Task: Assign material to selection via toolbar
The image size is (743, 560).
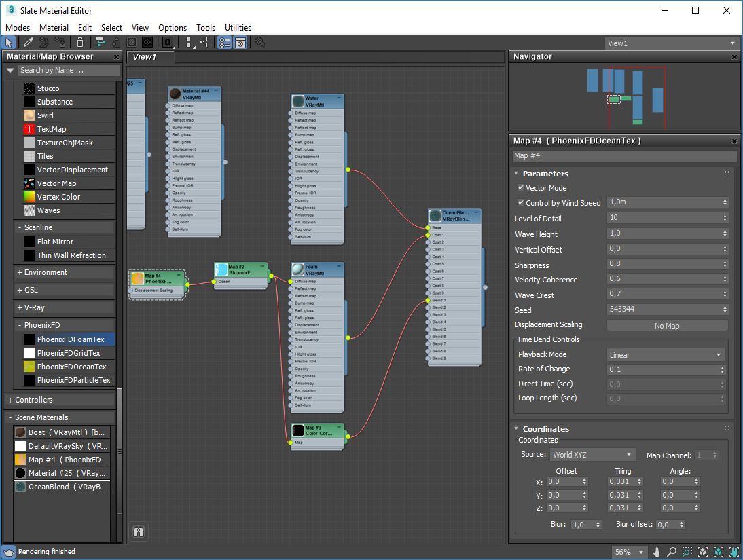Action: tap(60, 43)
